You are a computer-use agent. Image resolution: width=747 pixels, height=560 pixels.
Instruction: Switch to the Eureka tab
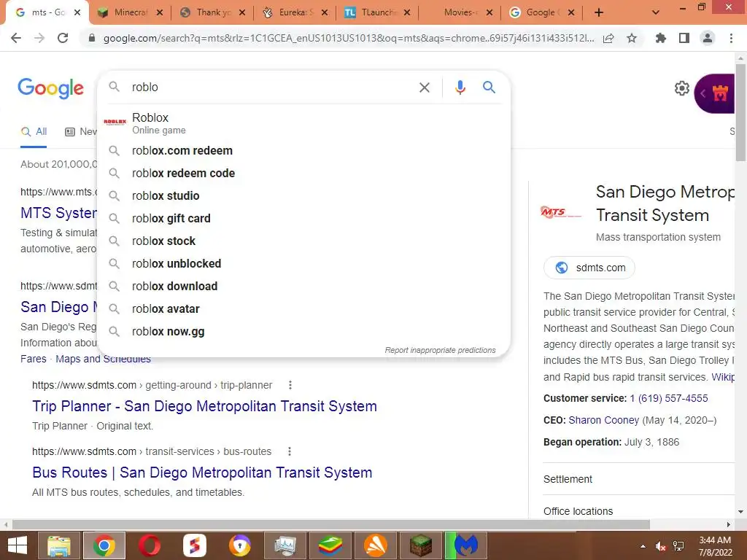click(296, 12)
